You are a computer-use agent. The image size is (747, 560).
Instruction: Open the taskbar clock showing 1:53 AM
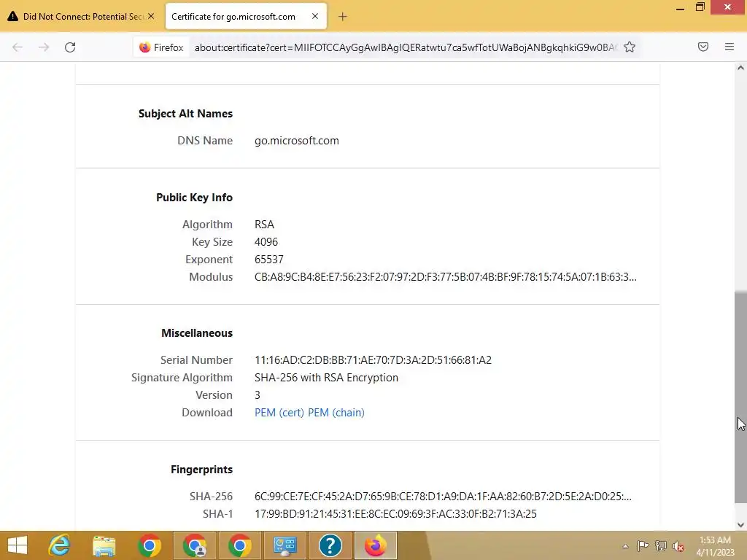[x=715, y=545]
